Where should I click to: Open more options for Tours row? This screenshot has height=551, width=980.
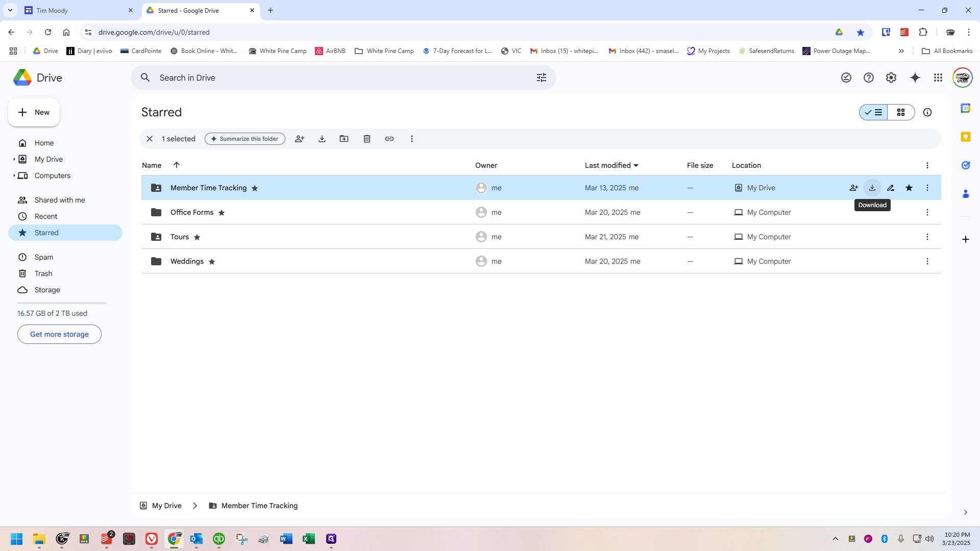[x=927, y=237]
